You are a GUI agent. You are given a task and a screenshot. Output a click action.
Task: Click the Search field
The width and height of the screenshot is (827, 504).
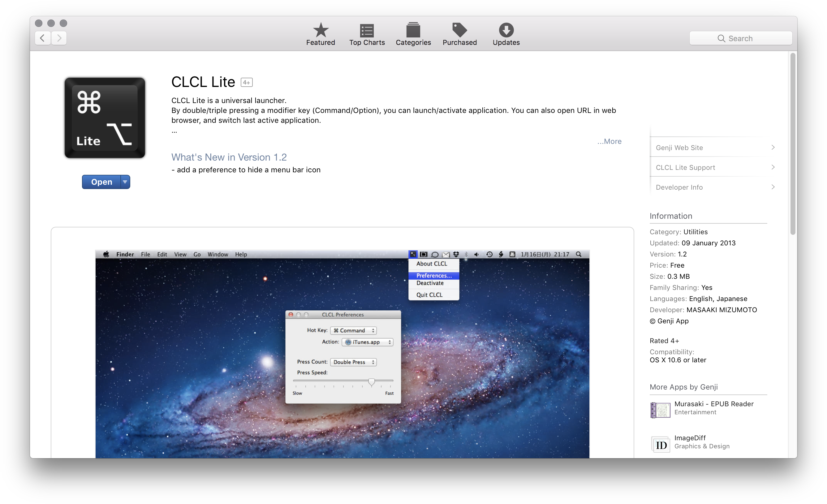tap(740, 38)
